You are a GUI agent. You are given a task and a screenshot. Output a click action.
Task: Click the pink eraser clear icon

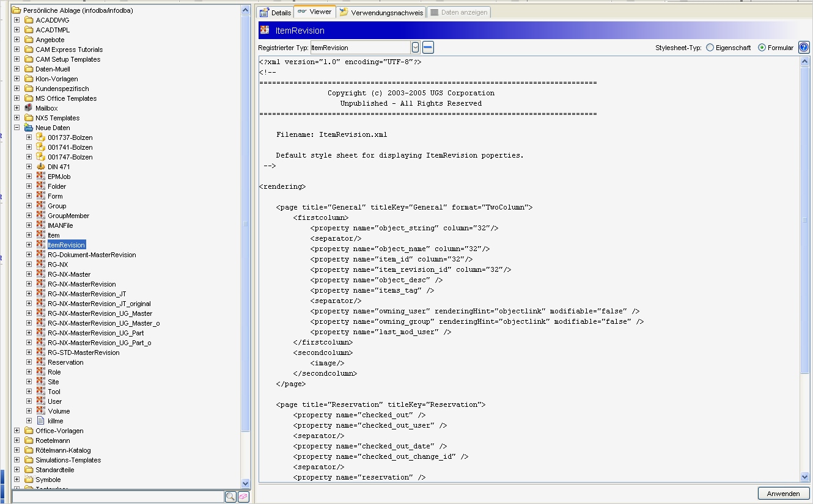click(x=243, y=497)
